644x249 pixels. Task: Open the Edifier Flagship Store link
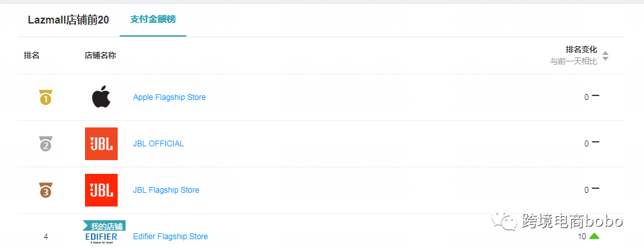[171, 237]
